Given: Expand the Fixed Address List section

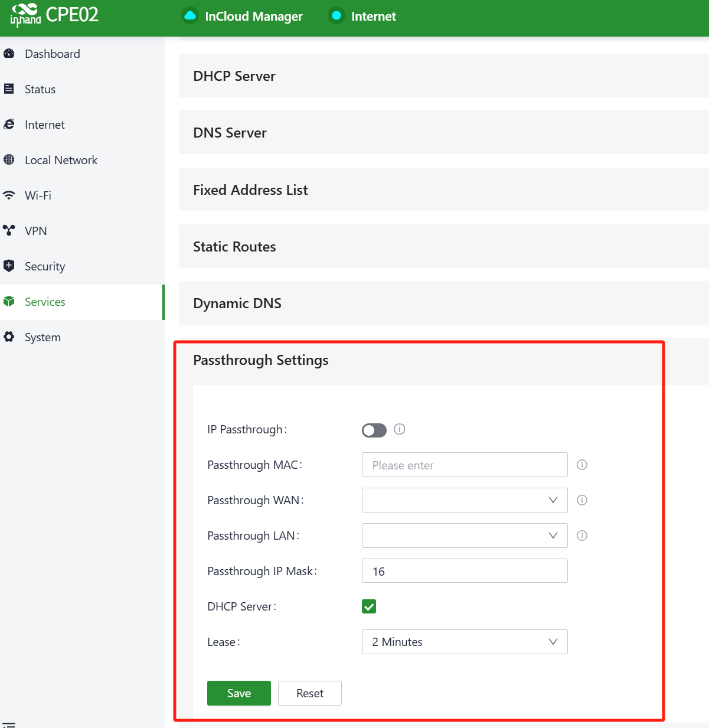Looking at the screenshot, I should coord(250,190).
